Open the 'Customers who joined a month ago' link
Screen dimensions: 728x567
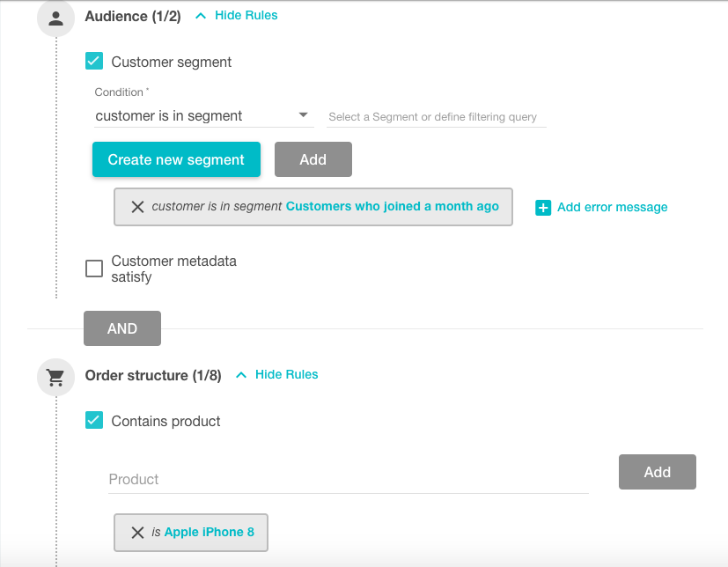coord(393,206)
